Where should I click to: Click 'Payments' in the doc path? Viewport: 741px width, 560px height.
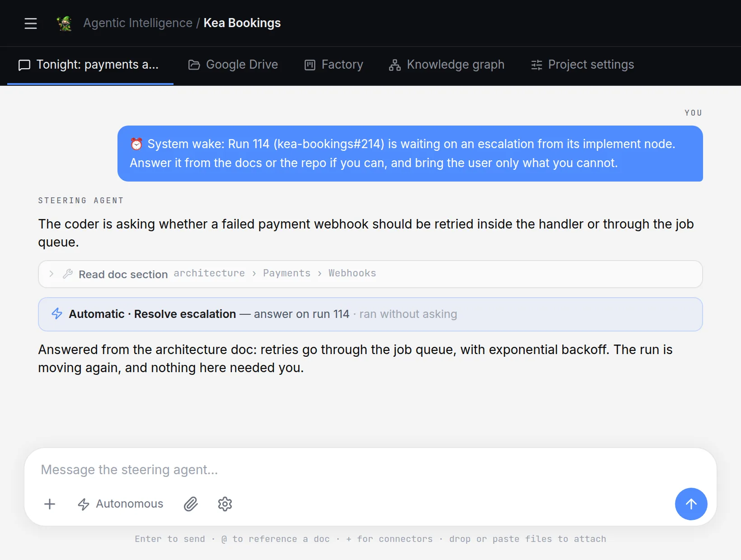tap(287, 273)
